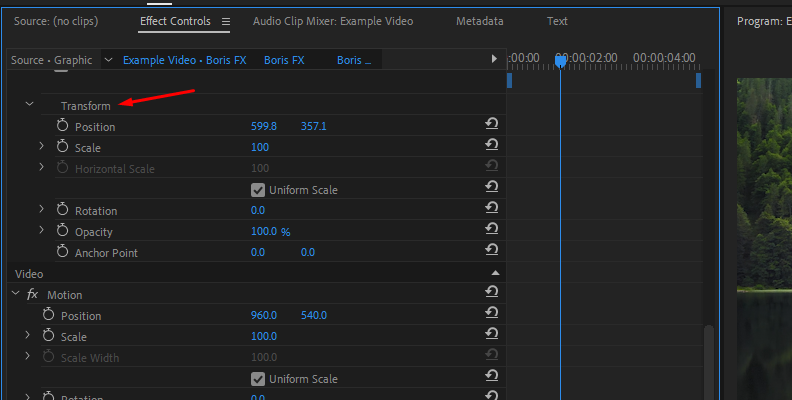Reset the Opacity parameter
Viewport: 792px width, 400px height.
491,231
